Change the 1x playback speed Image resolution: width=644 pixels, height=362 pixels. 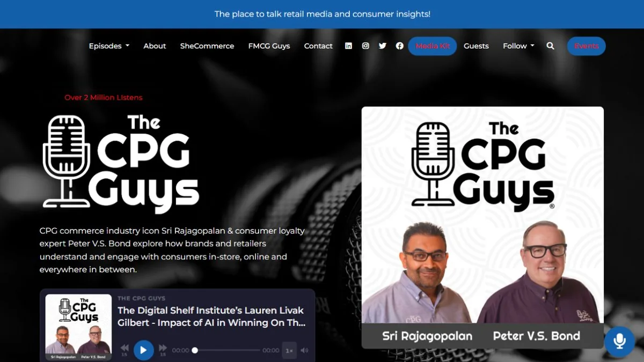click(289, 350)
